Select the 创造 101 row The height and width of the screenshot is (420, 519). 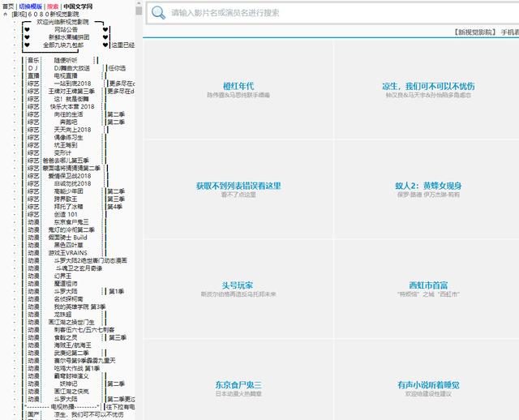[66, 214]
